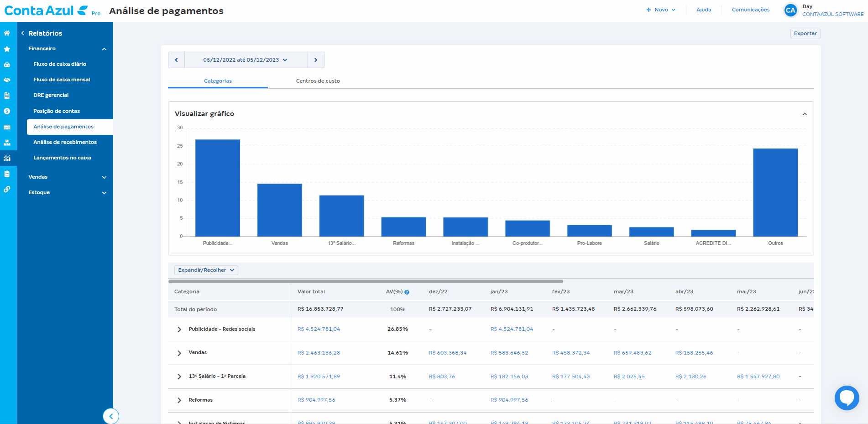The height and width of the screenshot is (424, 868).
Task: Switch to Centros de custo tab
Action: [x=318, y=81]
